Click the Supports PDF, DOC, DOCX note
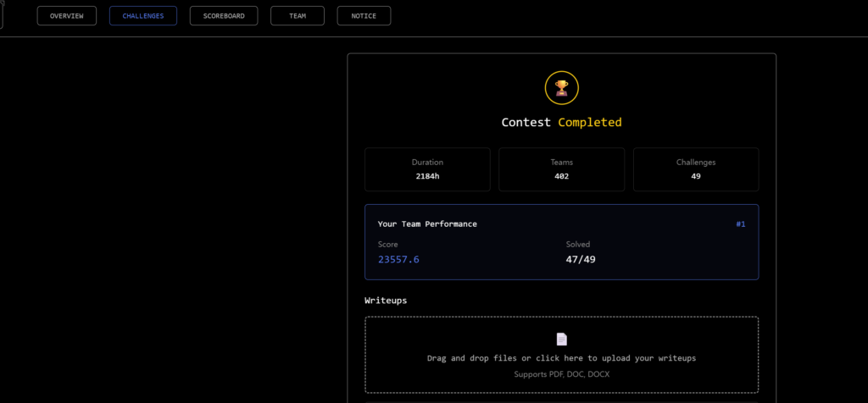The height and width of the screenshot is (403, 868). pos(561,373)
